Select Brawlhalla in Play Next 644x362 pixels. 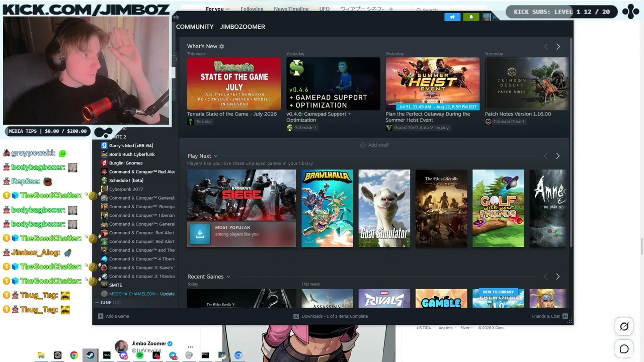click(327, 208)
